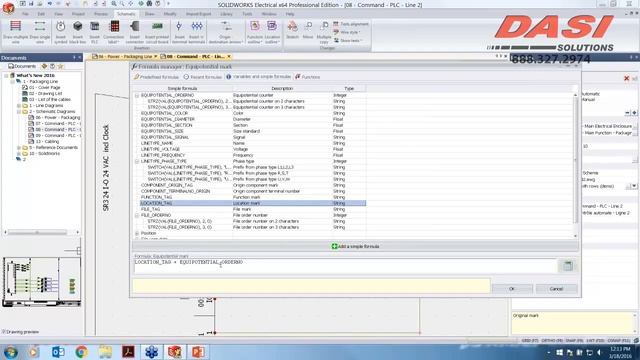Select the Draw multiple wire tool
Viewport: 640px width, 360px height.
pos(16,32)
